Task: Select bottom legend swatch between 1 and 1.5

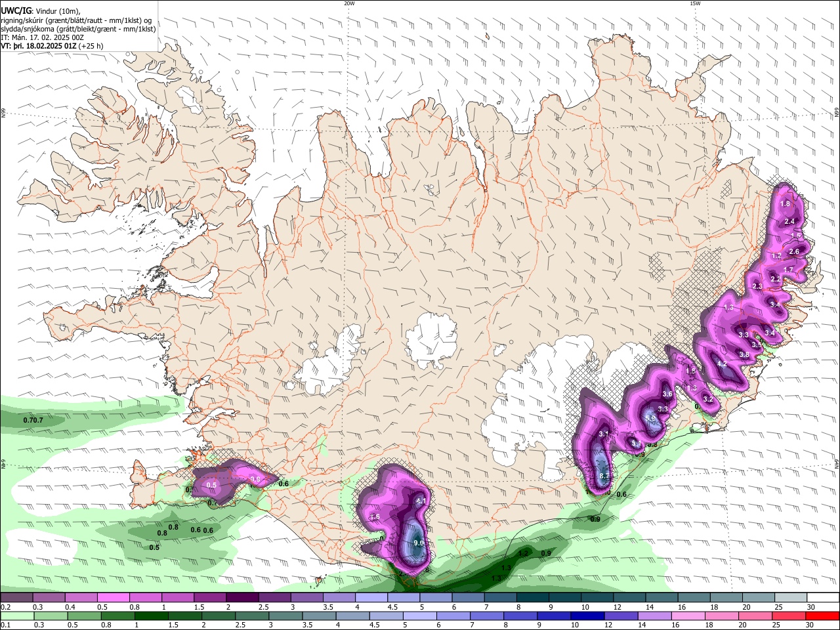Action: click(150, 616)
